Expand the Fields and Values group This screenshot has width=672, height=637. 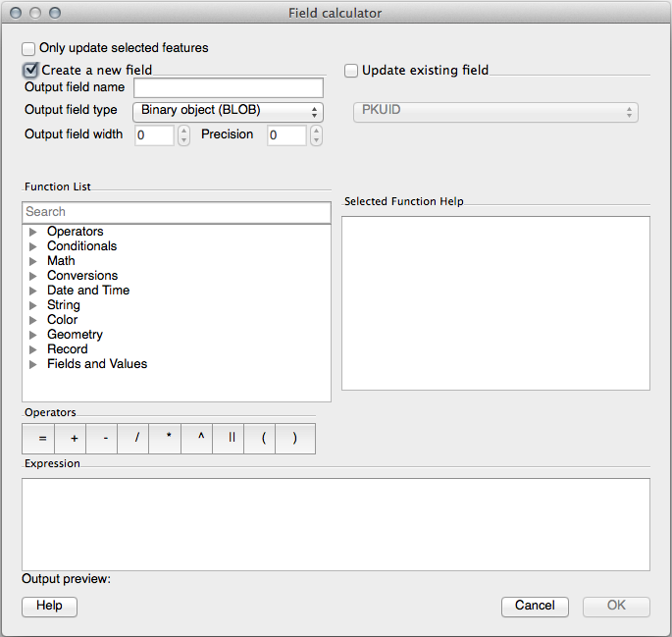33,364
